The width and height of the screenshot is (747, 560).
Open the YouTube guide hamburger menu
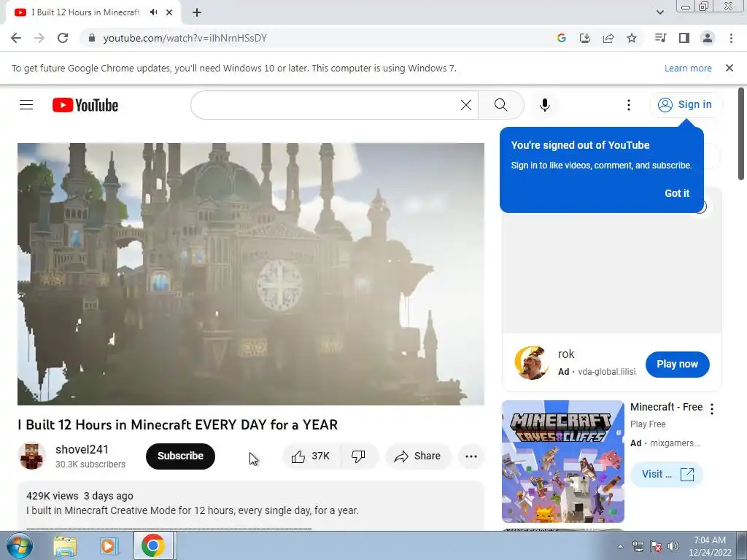pyautogui.click(x=26, y=105)
